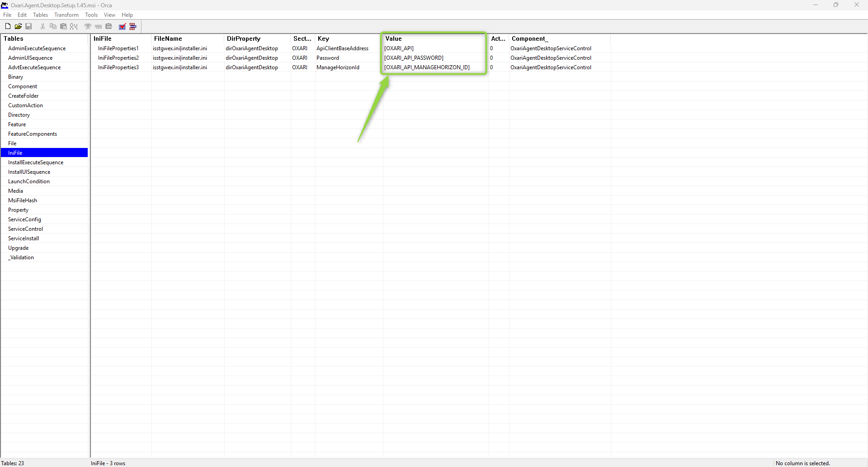
Task: Click the Find binoculars toolbar icon
Action: pos(74,26)
